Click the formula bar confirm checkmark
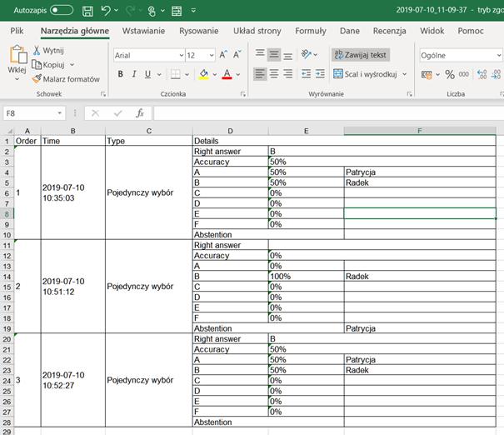Viewport: 504px width, 435px height. (118, 113)
